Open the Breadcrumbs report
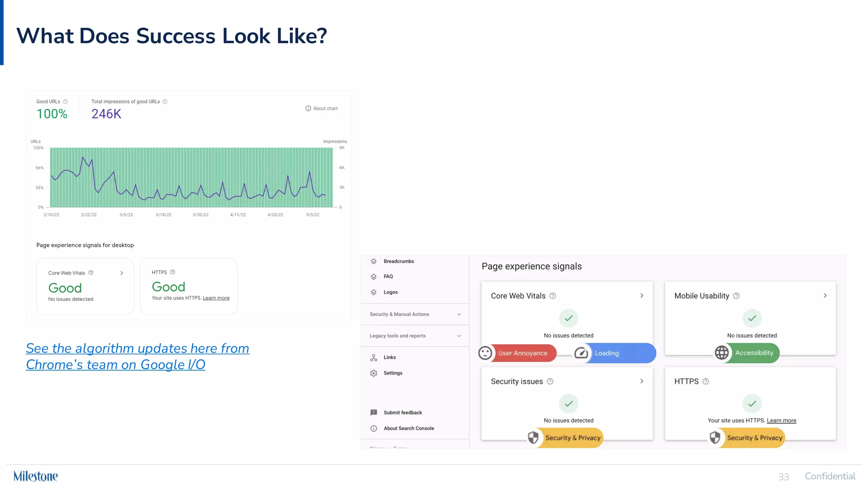This screenshot has width=868, height=488. [x=399, y=261]
